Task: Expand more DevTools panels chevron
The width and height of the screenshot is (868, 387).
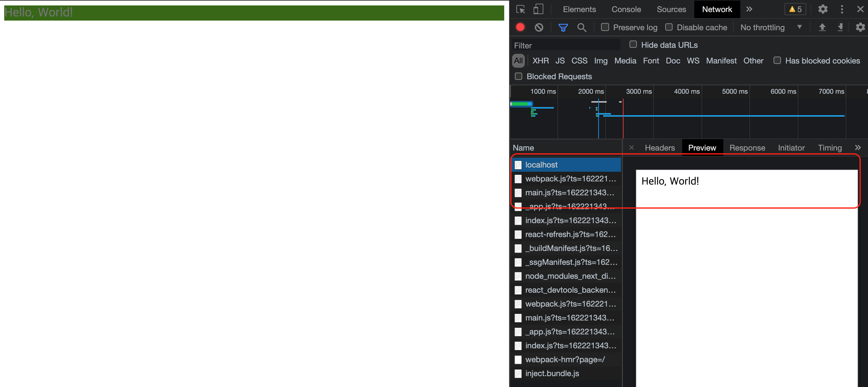Action: click(749, 9)
